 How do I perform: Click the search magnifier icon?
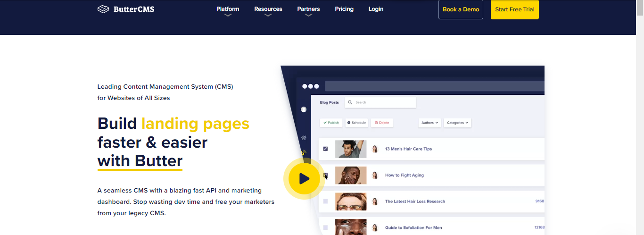pos(350,102)
